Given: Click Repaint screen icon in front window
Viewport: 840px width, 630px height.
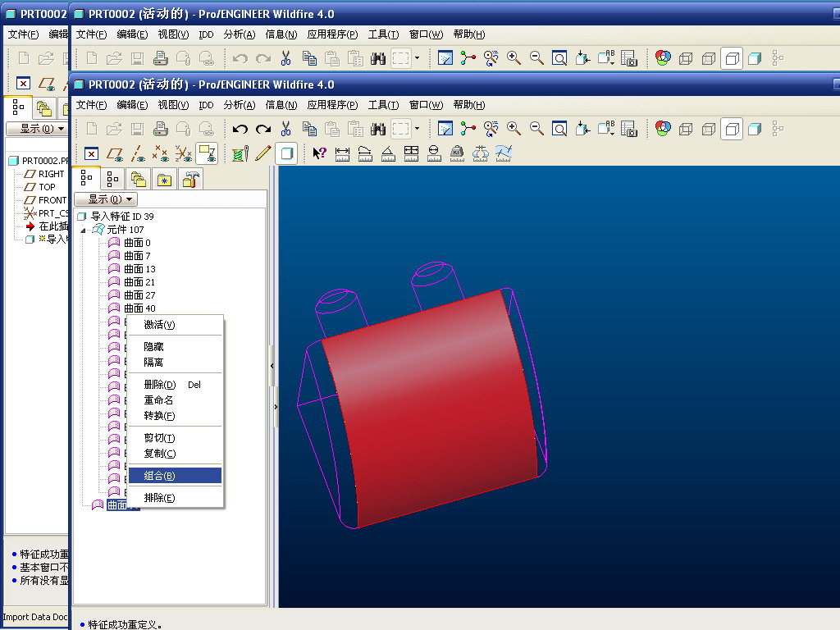Looking at the screenshot, I should coord(445,129).
